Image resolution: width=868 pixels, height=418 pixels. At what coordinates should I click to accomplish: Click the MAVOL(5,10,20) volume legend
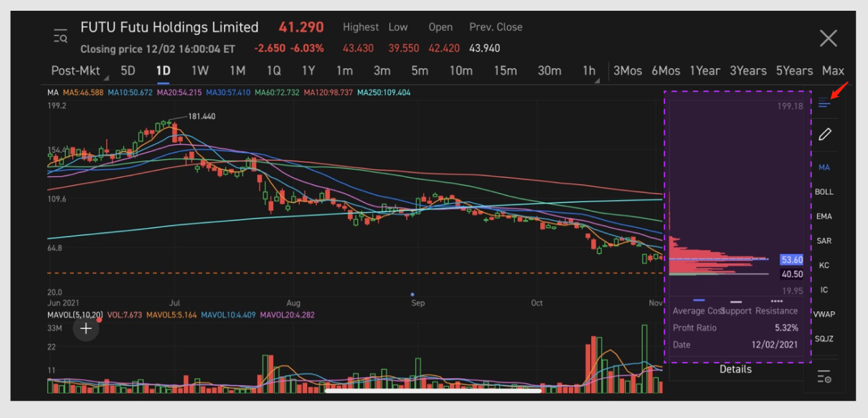click(x=75, y=315)
